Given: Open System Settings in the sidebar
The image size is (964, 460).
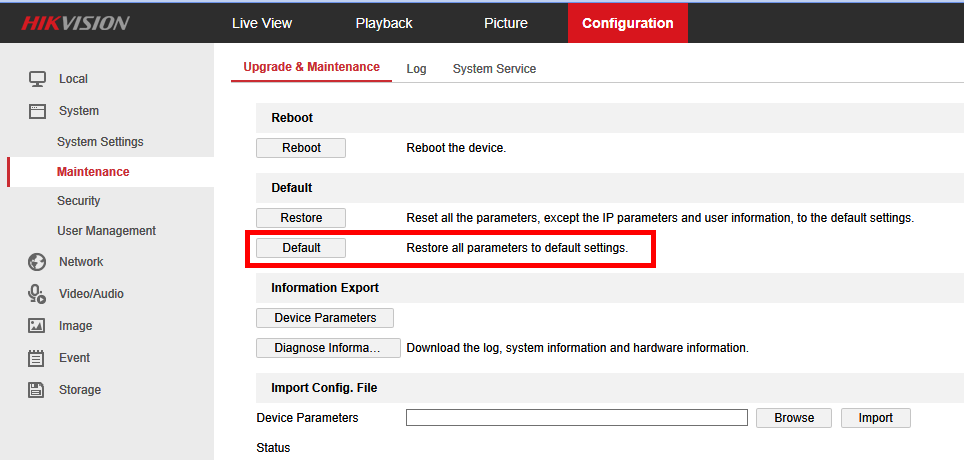Looking at the screenshot, I should coord(100,142).
